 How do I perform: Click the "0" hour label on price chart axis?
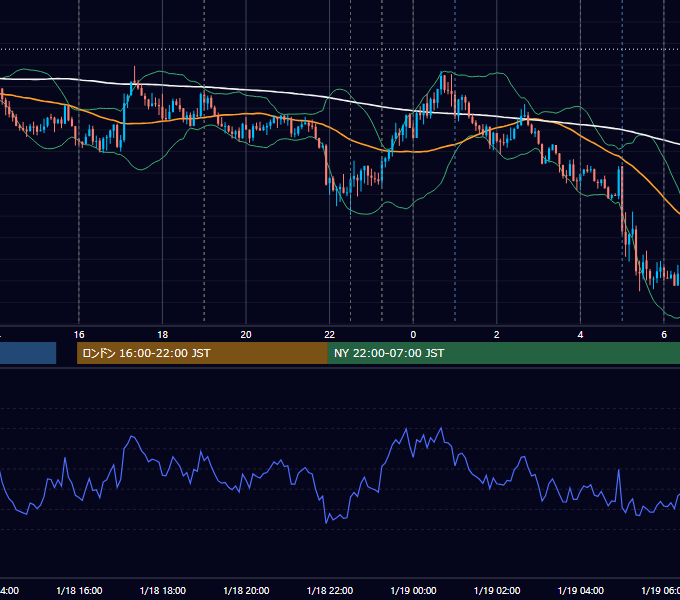(x=413, y=335)
